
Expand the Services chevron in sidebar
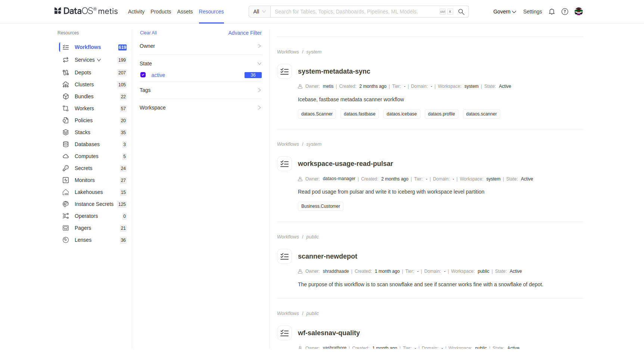point(99,60)
